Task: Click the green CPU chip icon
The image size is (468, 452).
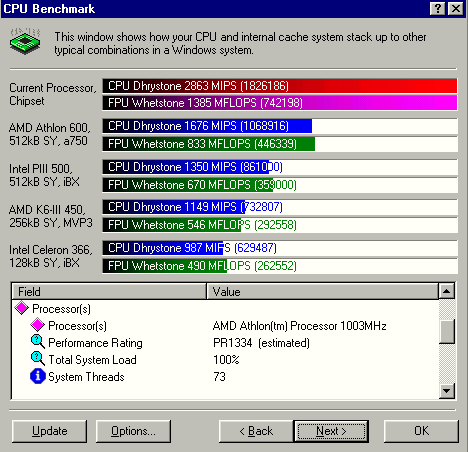Action: click(25, 41)
